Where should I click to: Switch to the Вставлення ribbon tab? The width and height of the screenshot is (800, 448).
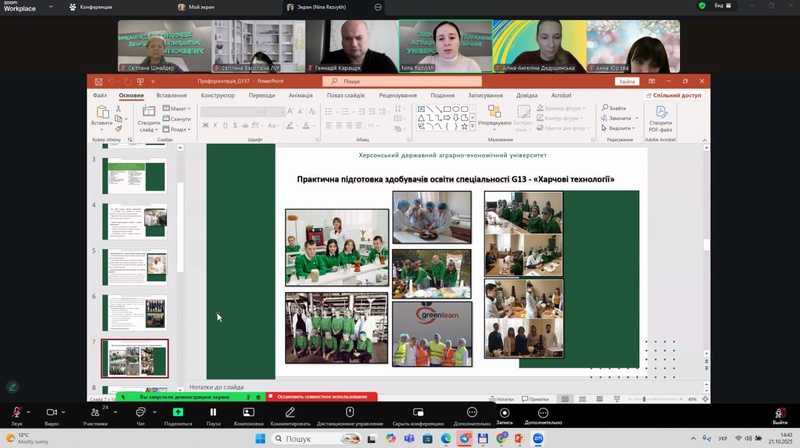click(171, 96)
